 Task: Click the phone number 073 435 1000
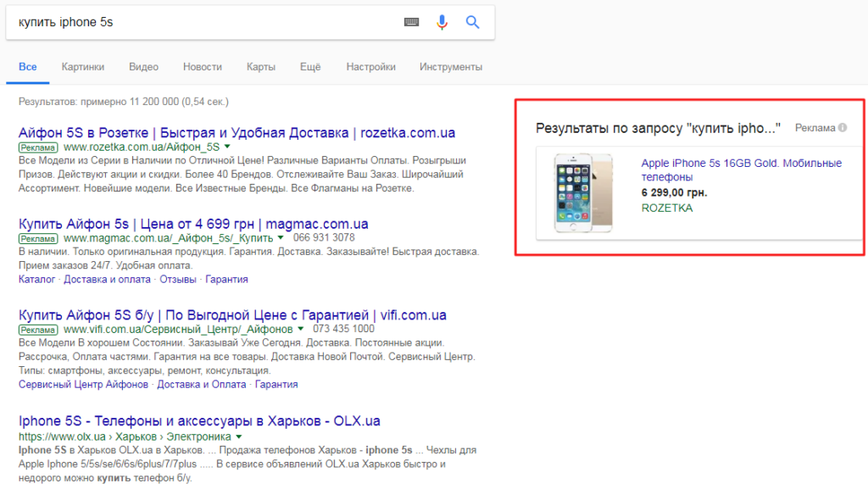(x=343, y=329)
